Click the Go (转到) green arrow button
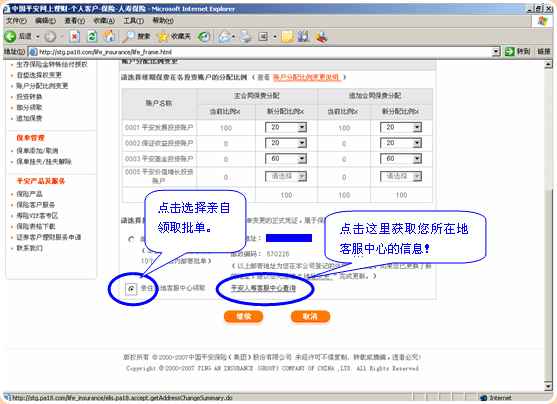Image resolution: width=557 pixels, height=404 pixels. point(518,52)
